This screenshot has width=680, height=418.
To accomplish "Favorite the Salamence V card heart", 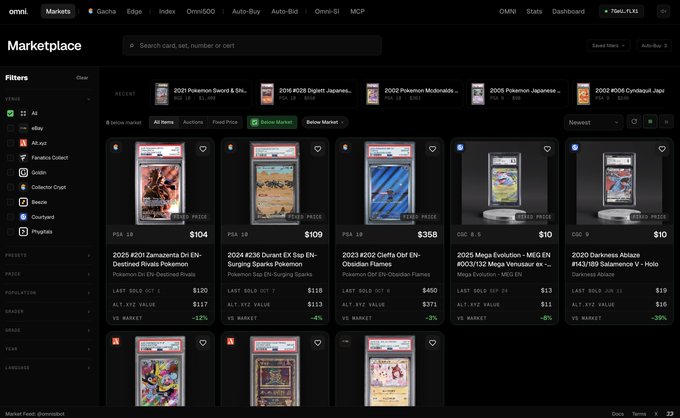I will (x=662, y=149).
